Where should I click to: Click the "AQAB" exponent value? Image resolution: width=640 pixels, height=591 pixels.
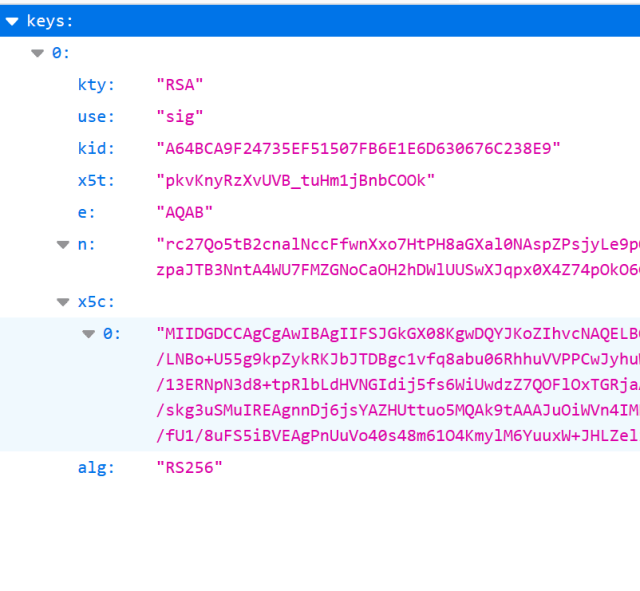point(185,213)
